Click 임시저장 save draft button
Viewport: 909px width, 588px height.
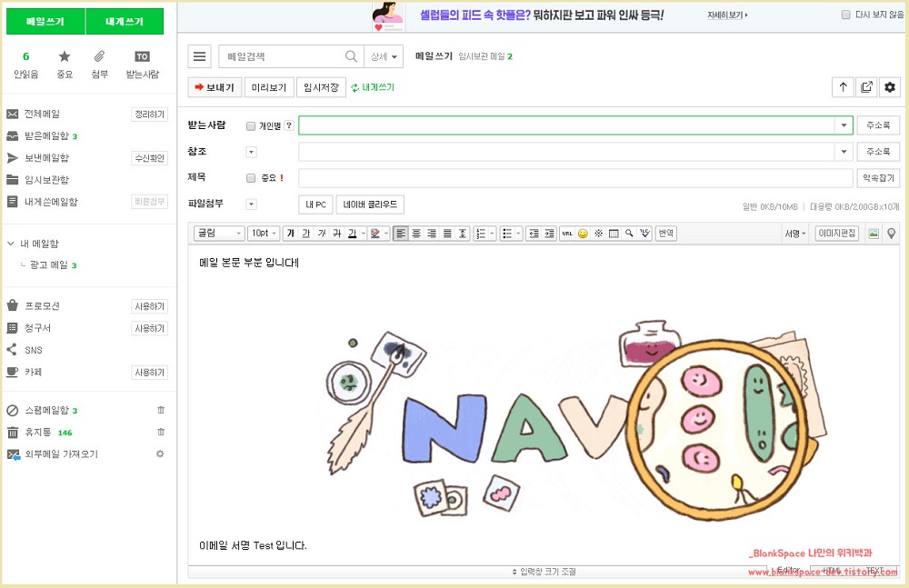point(321,87)
